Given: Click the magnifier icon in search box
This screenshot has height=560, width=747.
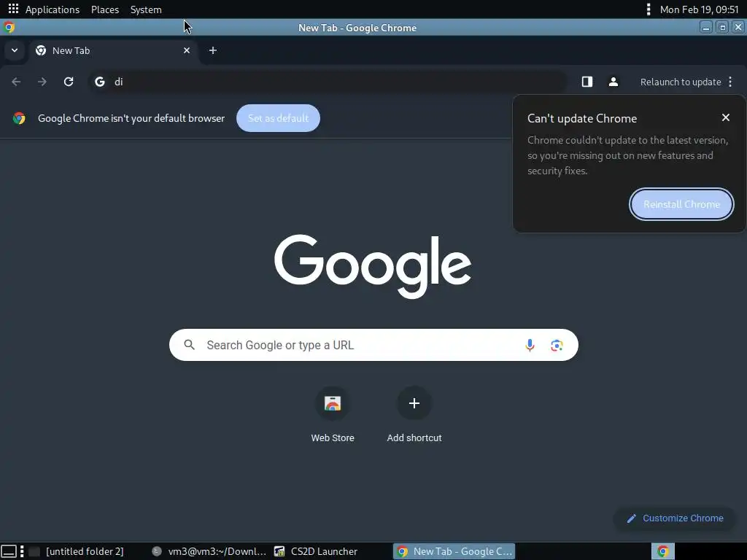Looking at the screenshot, I should (189, 345).
